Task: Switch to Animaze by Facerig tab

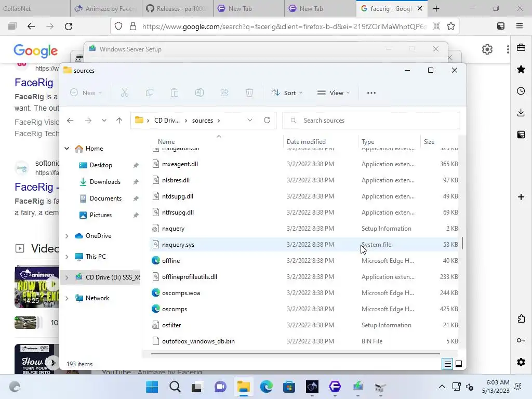Action: (106, 8)
